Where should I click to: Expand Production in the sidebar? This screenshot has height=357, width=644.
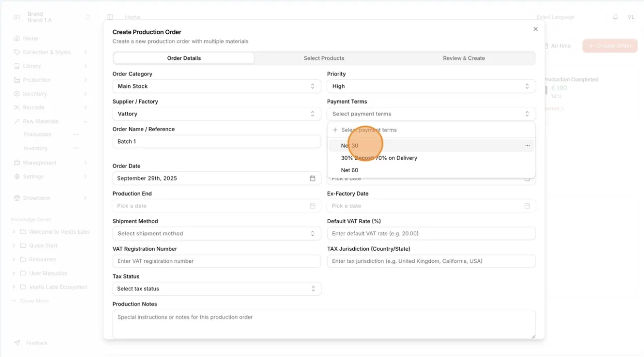point(50,80)
